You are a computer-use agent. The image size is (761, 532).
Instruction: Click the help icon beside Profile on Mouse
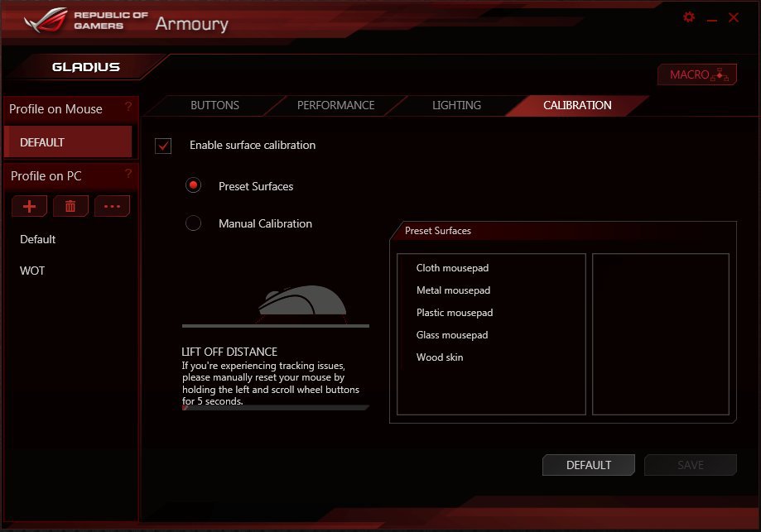tap(128, 106)
